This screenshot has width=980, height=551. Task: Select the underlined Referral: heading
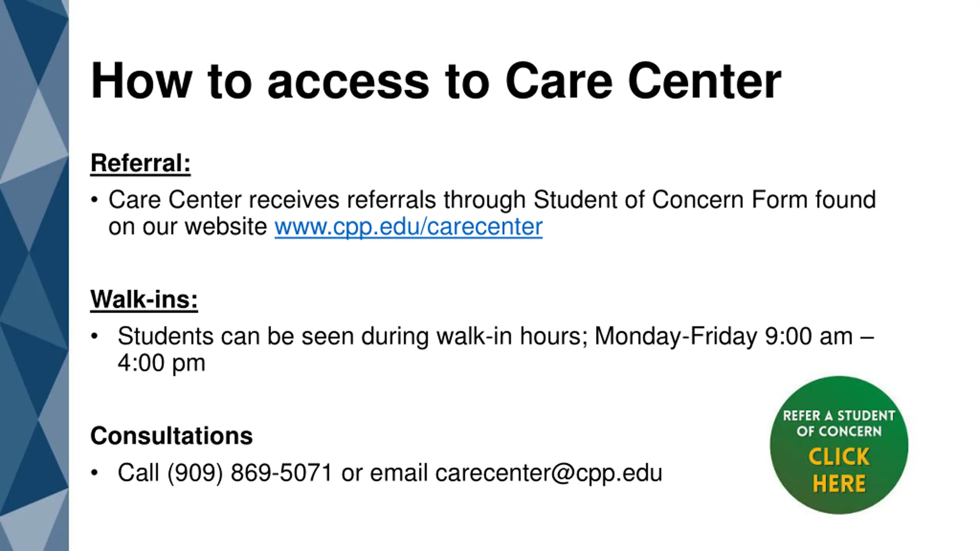click(x=140, y=163)
